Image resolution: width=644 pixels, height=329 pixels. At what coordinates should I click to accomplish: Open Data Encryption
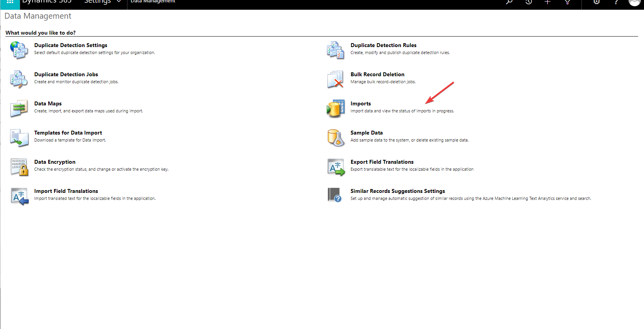(x=55, y=162)
